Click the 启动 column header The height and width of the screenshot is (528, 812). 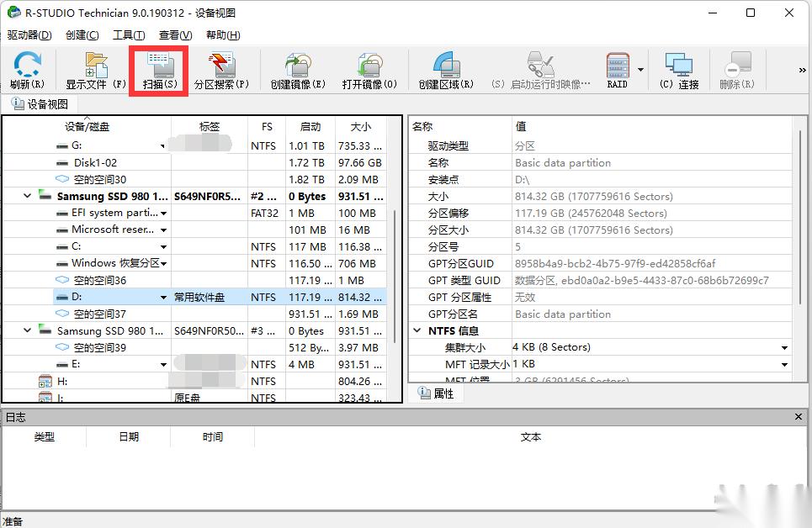click(x=310, y=126)
